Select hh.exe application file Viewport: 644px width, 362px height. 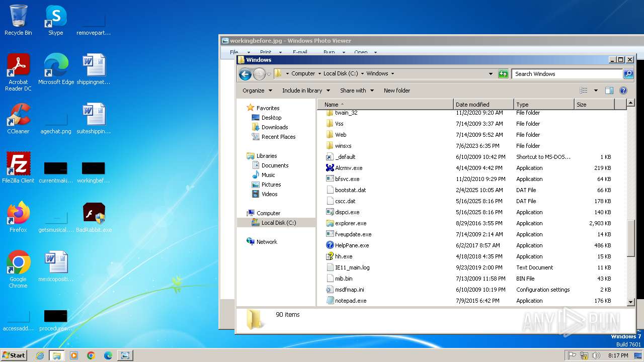pyautogui.click(x=344, y=256)
